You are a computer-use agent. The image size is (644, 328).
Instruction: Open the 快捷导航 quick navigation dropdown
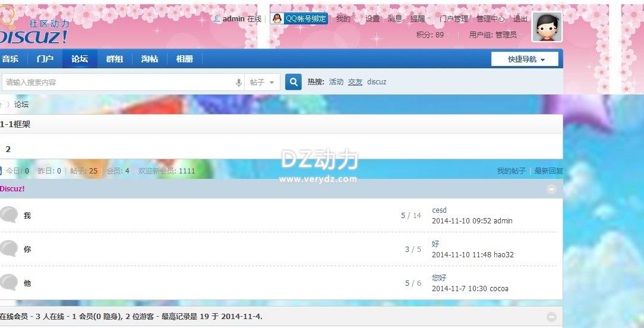pos(525,59)
